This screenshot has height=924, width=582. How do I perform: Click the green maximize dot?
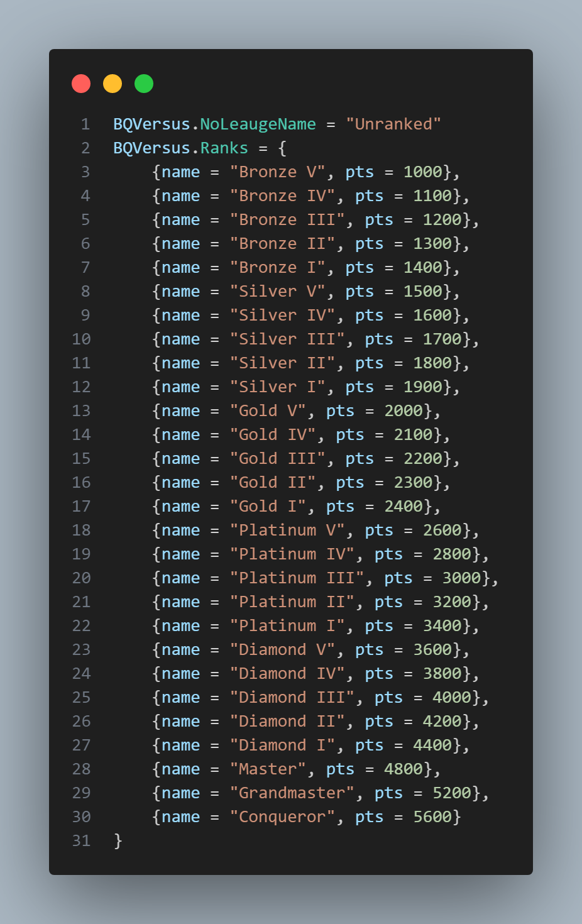[144, 84]
